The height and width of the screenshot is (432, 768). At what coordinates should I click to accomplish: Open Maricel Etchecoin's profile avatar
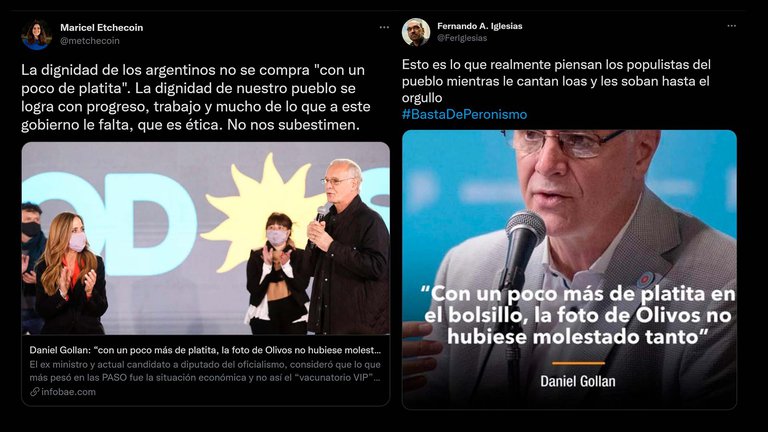coord(36,34)
